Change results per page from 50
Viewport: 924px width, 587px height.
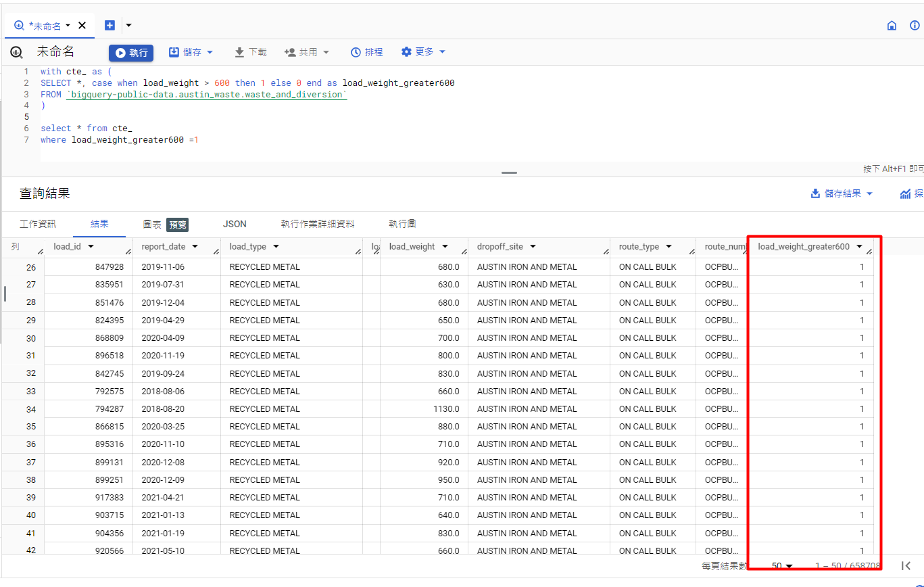point(782,565)
